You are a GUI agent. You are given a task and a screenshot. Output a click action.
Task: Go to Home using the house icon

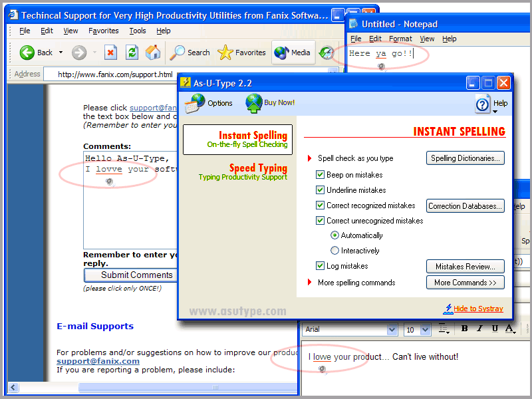click(x=153, y=53)
